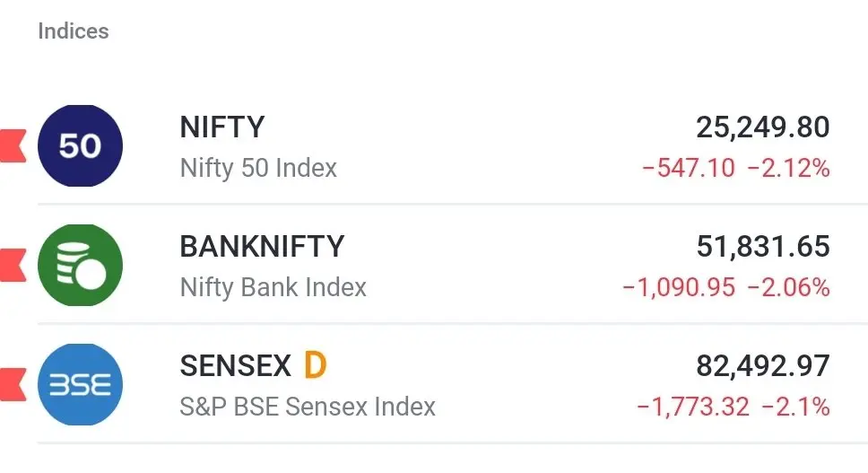Click the Nifty 50 Index subtitle
The width and height of the screenshot is (868, 473).
pyautogui.click(x=258, y=168)
